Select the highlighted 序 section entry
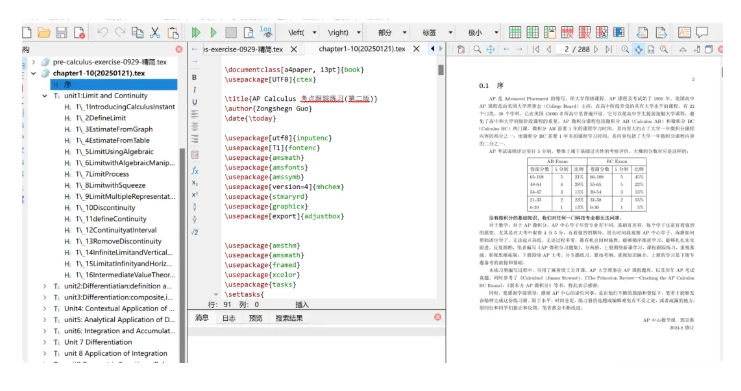Viewport: 741px width, 391px height. pos(114,85)
